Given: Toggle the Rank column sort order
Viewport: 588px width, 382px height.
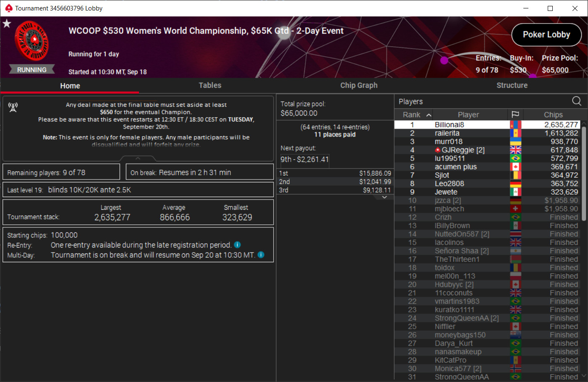Looking at the screenshot, I should coord(429,114).
